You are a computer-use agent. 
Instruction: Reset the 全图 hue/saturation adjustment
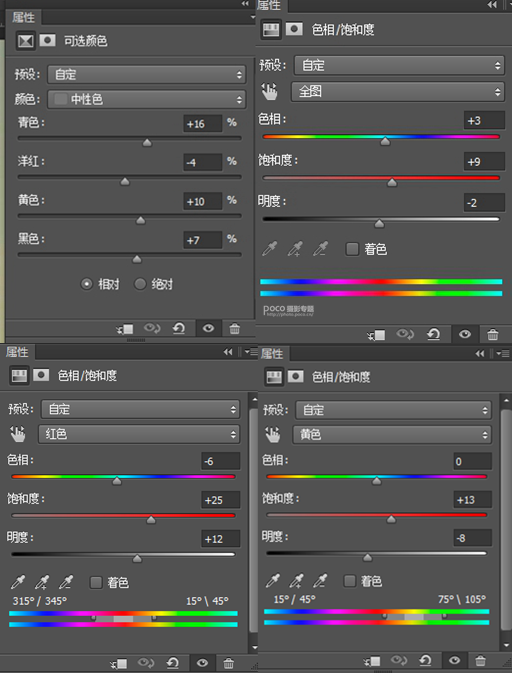tap(433, 334)
